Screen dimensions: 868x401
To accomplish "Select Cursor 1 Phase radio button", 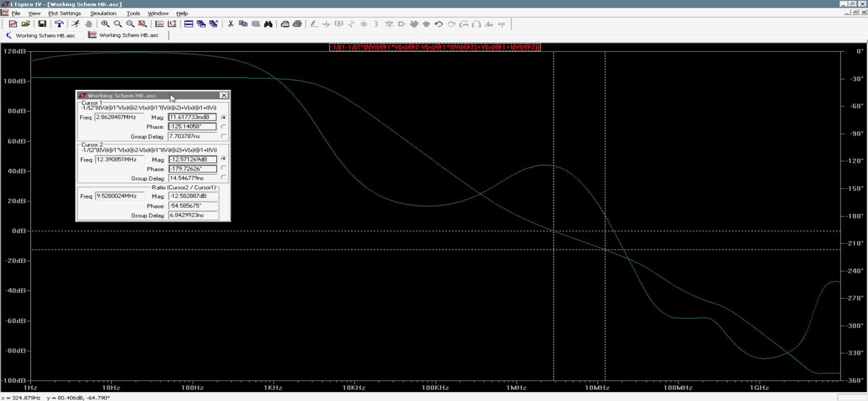I will 224,126.
